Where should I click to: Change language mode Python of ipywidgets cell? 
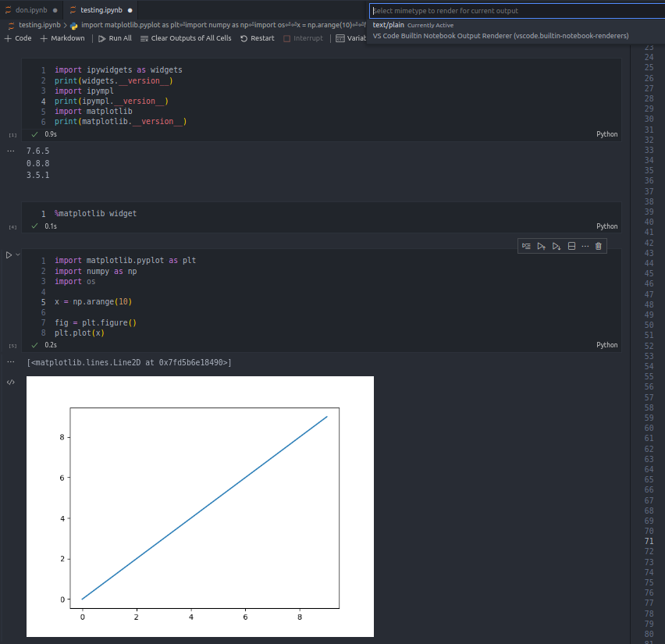(607, 134)
